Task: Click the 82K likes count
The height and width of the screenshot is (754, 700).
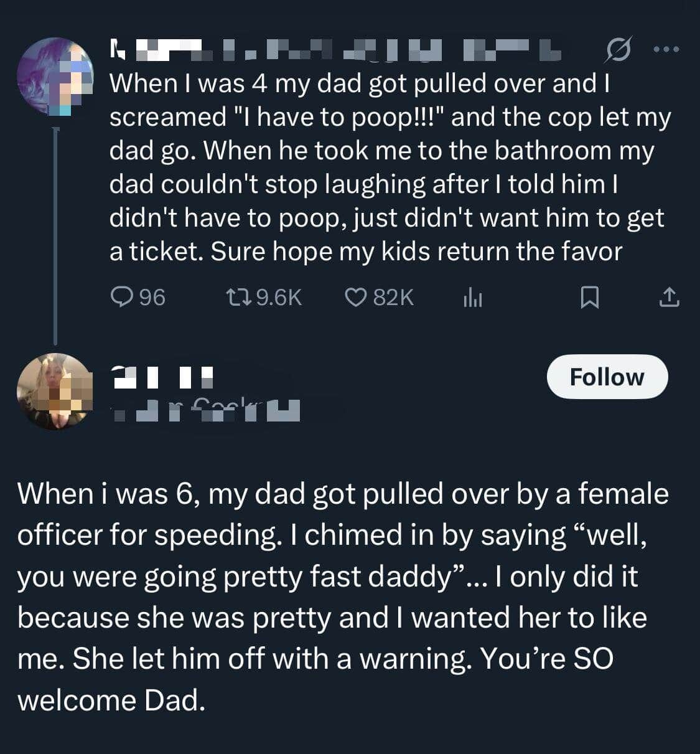Action: [393, 298]
